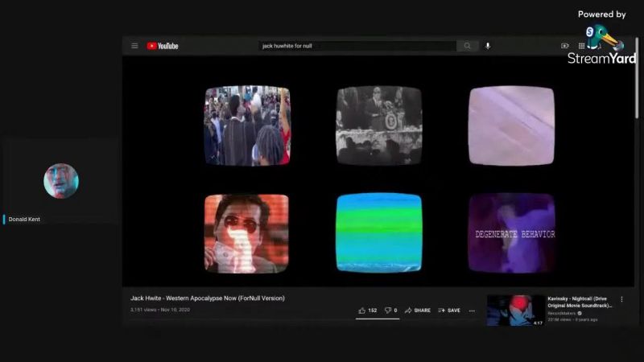Click the pale lavender video tile
Screen dimensions: 644x362
click(x=512, y=125)
